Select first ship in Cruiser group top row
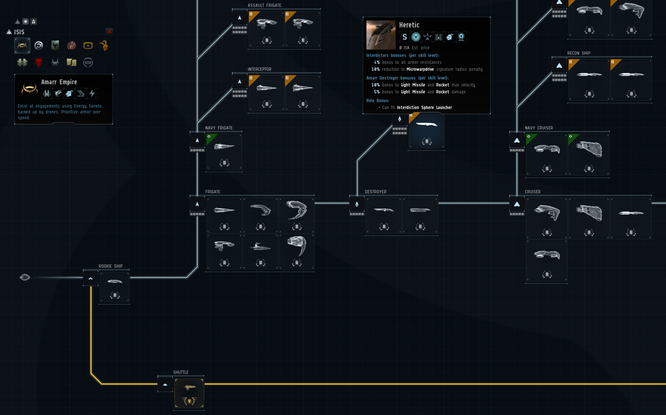Screen dimensions: 666x415 [547, 218]
